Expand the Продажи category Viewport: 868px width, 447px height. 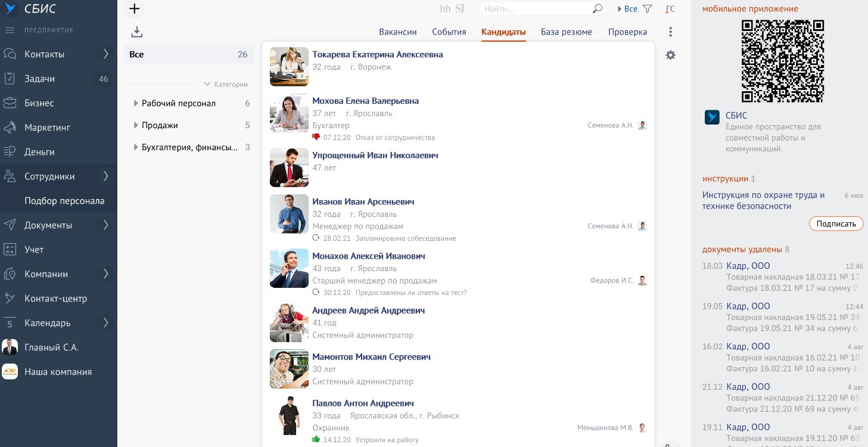point(136,126)
